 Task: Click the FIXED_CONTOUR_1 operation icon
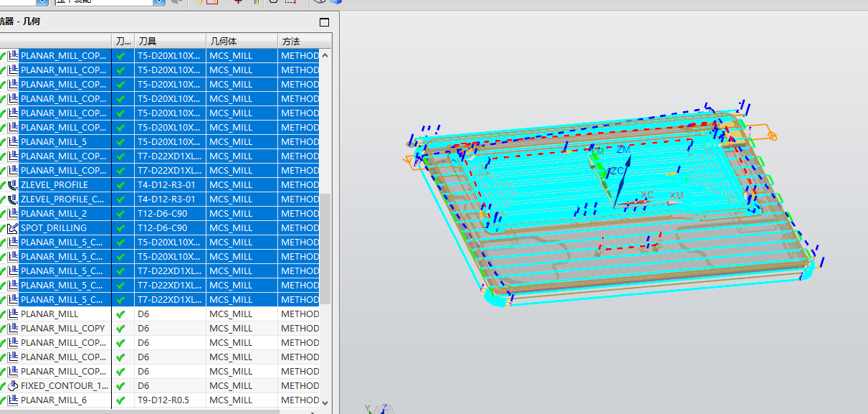tap(13, 385)
